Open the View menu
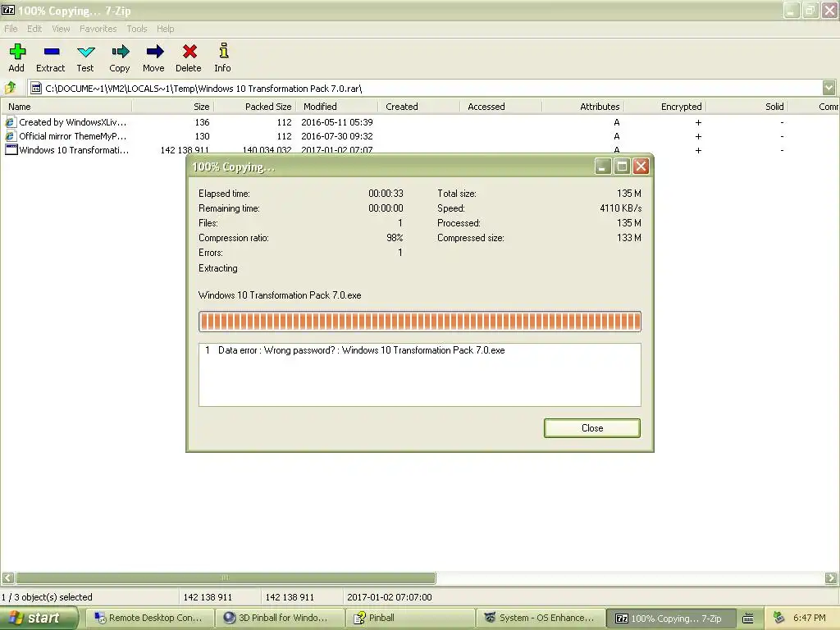840x630 pixels. (61, 29)
